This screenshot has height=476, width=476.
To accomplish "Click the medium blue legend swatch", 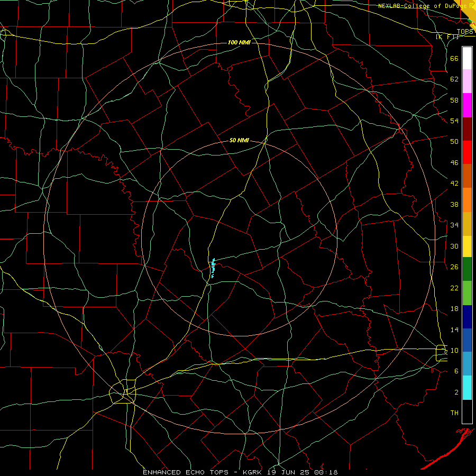I will click(x=467, y=340).
